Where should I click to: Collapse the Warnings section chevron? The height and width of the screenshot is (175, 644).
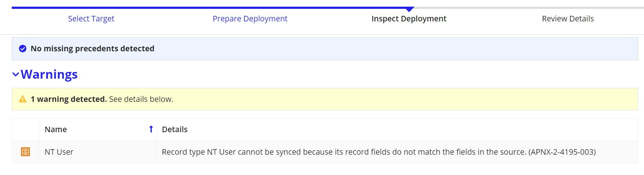coord(15,75)
